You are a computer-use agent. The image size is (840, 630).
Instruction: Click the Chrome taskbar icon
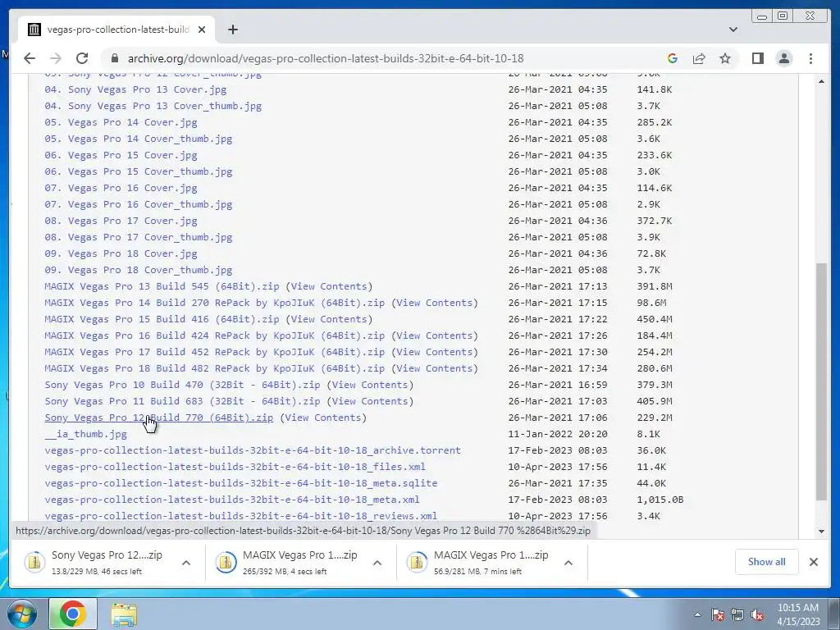tap(73, 614)
